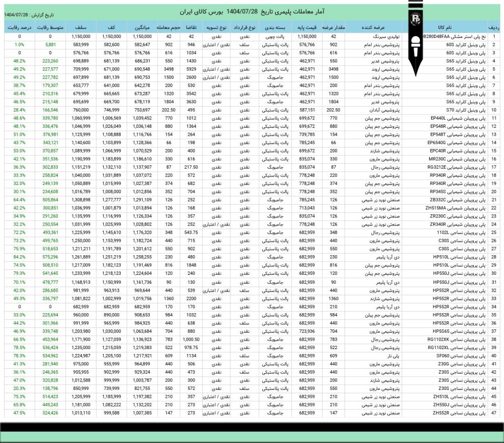This screenshot has height=443, width=504.
Task: Click the متوسط رقابت column header
Action: tap(50, 28)
